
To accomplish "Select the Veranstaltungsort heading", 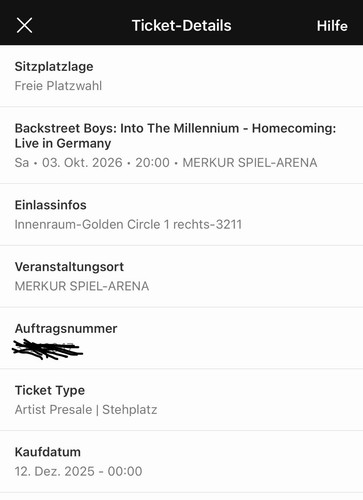I will click(69, 267).
